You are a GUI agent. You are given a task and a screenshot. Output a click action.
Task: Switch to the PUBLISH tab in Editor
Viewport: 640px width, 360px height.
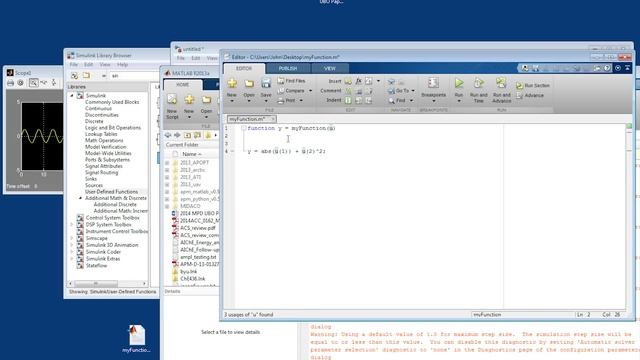288,69
